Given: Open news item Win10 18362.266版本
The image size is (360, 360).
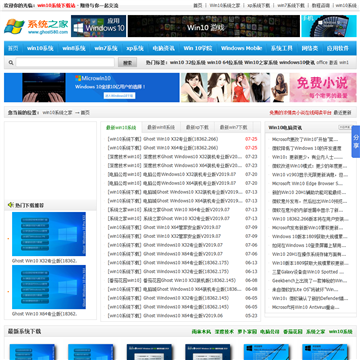Looking at the screenshot, I should click(x=310, y=219).
